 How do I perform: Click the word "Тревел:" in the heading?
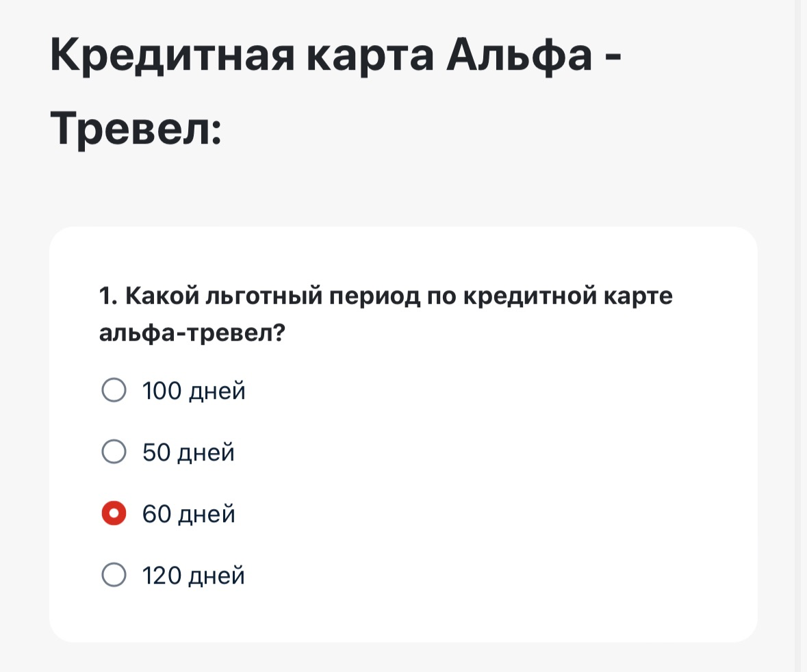pos(136,128)
